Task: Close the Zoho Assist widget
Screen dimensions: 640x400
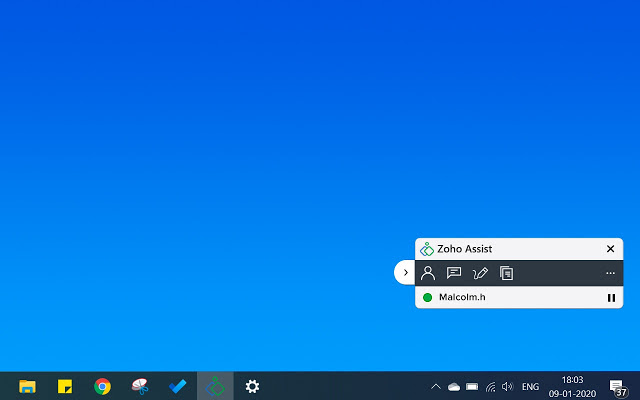Action: pyautogui.click(x=610, y=249)
